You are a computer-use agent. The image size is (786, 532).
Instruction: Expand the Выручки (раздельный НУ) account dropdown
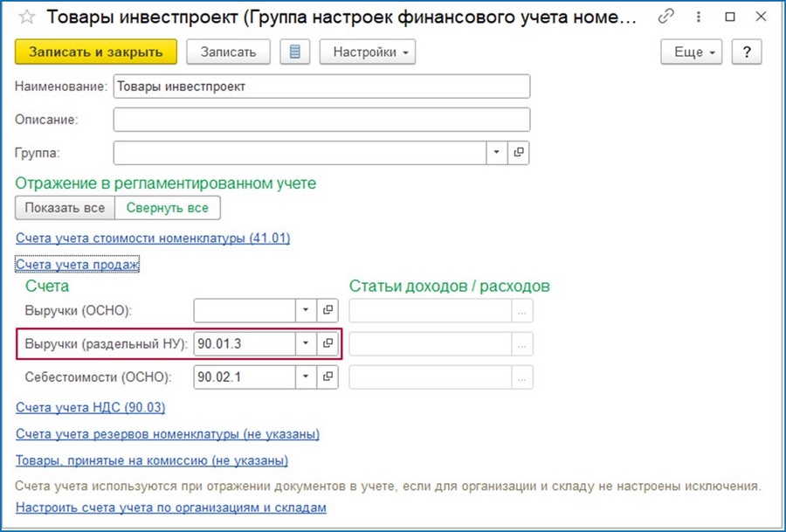306,343
